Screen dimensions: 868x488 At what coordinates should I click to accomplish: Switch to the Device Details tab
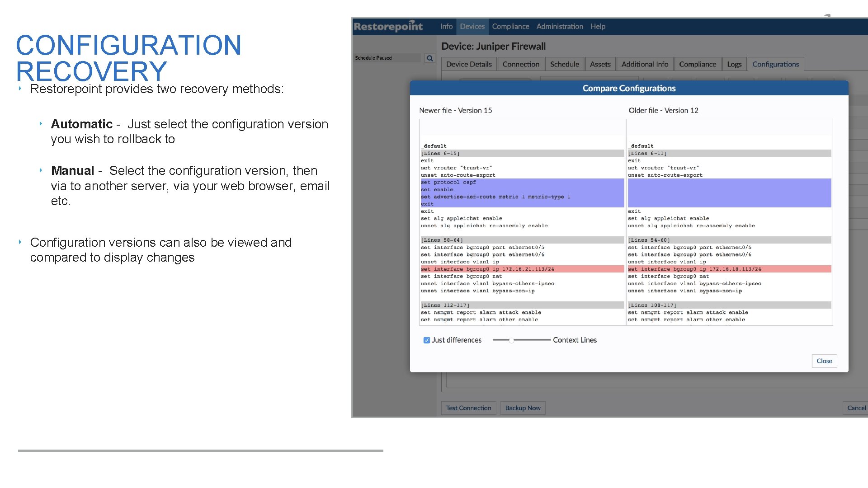tap(468, 64)
